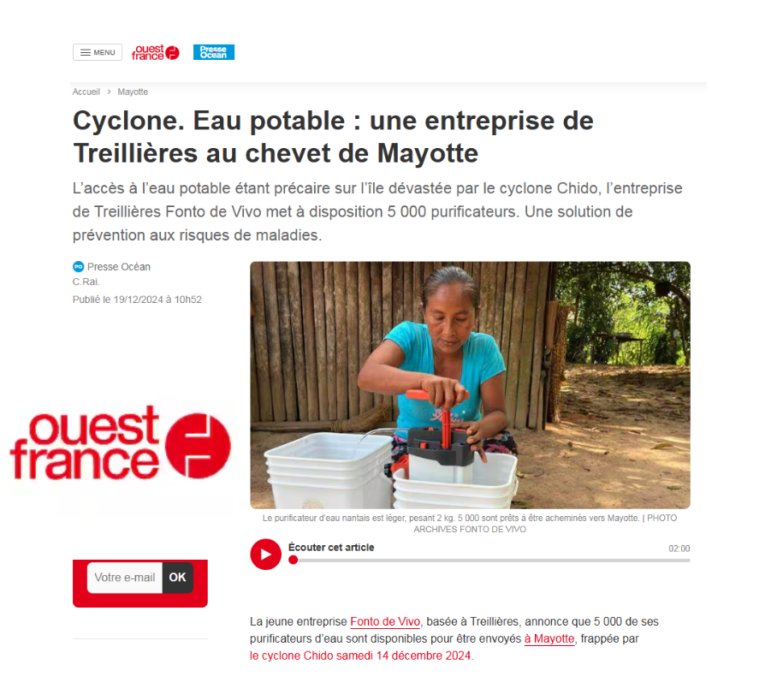
Task: Focus the Votre e-mail input field
Action: [x=125, y=578]
